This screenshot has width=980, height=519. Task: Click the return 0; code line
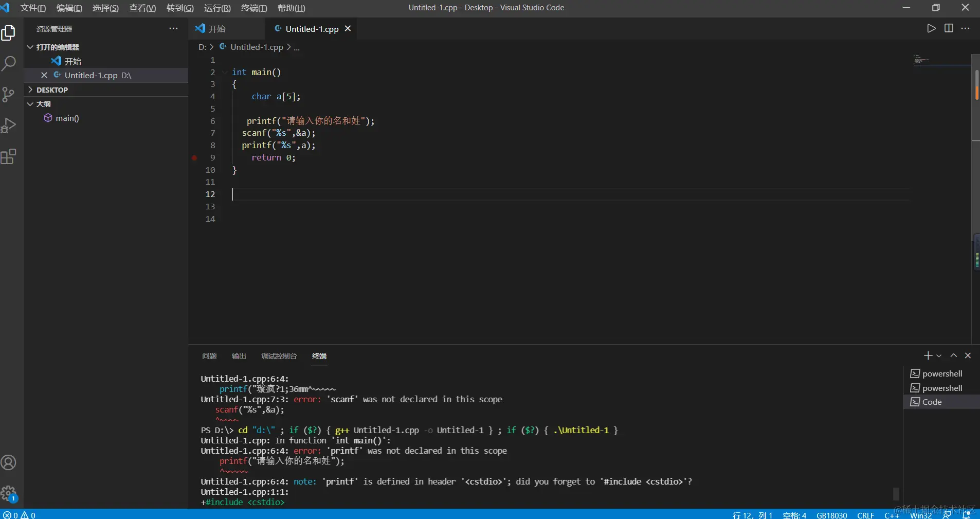(274, 158)
